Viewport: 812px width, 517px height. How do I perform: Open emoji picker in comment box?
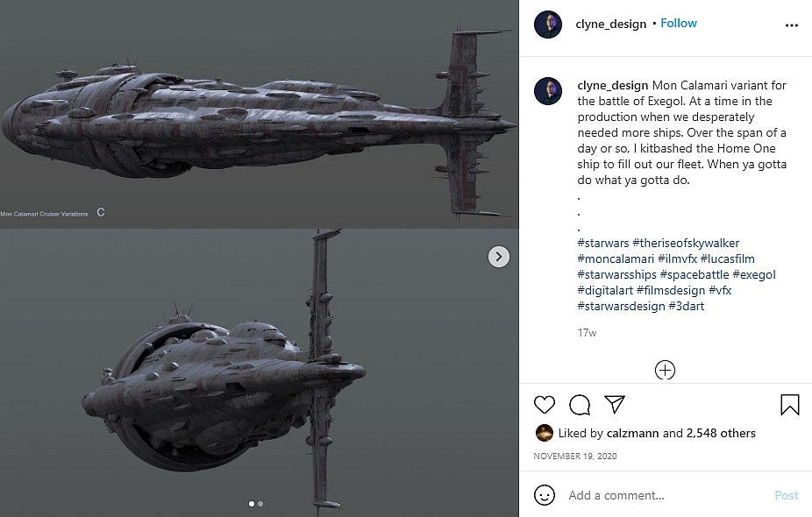[545, 495]
